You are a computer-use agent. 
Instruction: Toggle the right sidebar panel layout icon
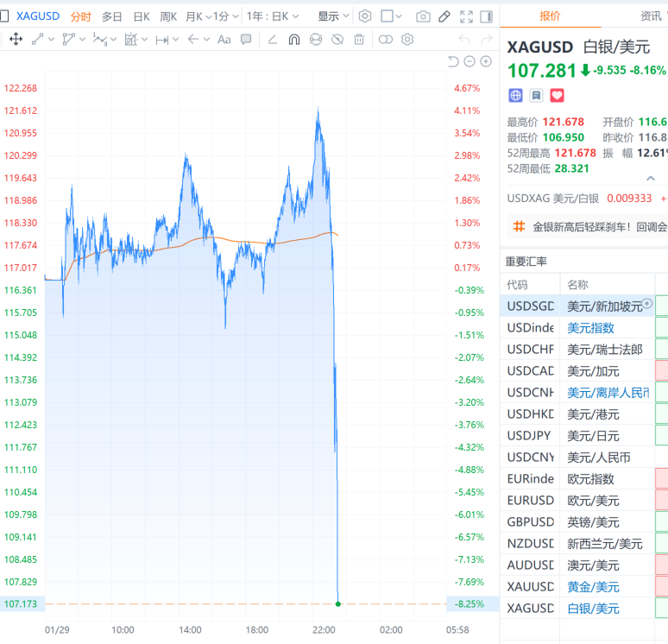pyautogui.click(x=488, y=16)
